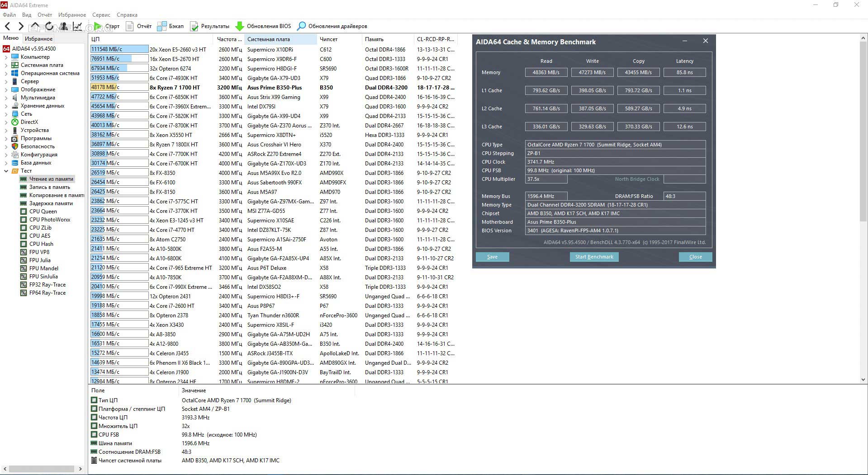Expand the Сеть tree node
The height and width of the screenshot is (475, 868).
click(6, 114)
